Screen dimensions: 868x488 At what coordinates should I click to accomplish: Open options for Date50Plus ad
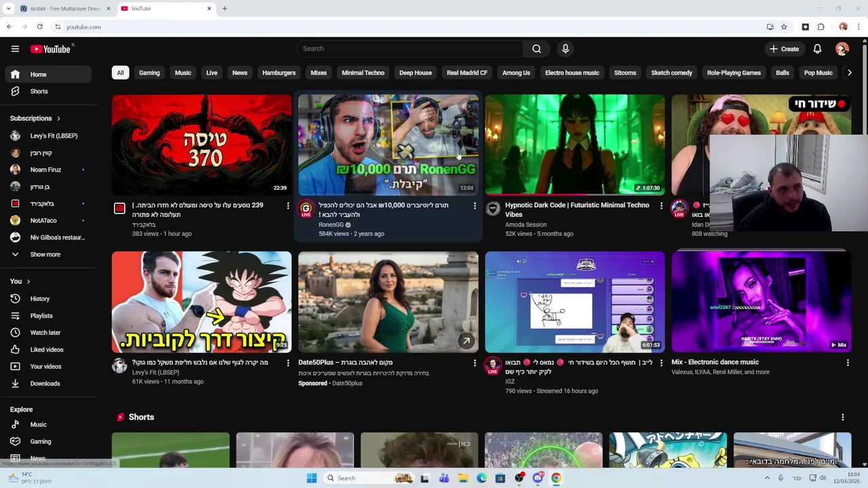pyautogui.click(x=475, y=363)
